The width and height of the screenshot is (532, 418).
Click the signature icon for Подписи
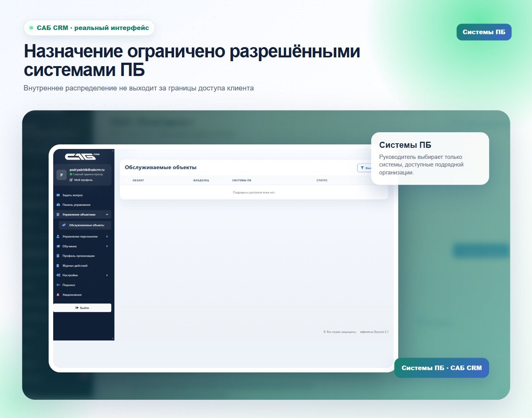[x=58, y=285]
